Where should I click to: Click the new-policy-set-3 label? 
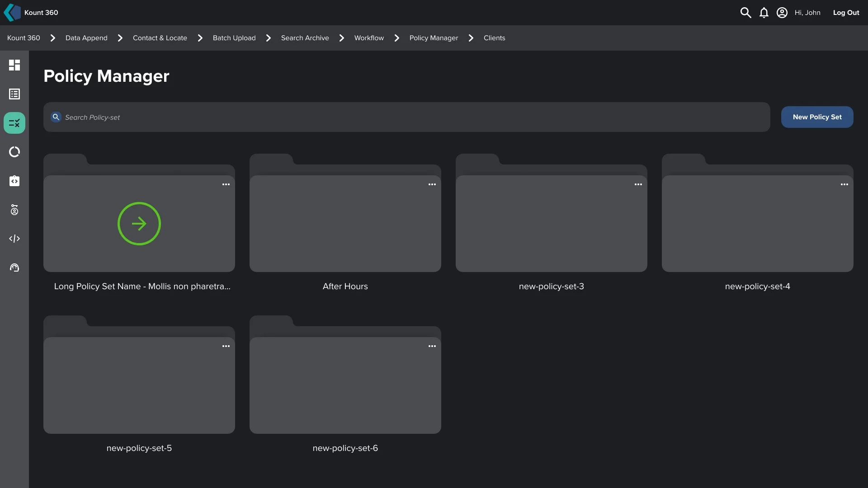click(552, 286)
